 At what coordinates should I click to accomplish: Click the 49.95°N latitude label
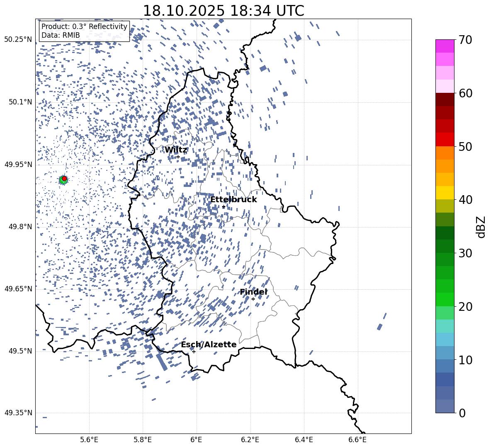coord(18,164)
